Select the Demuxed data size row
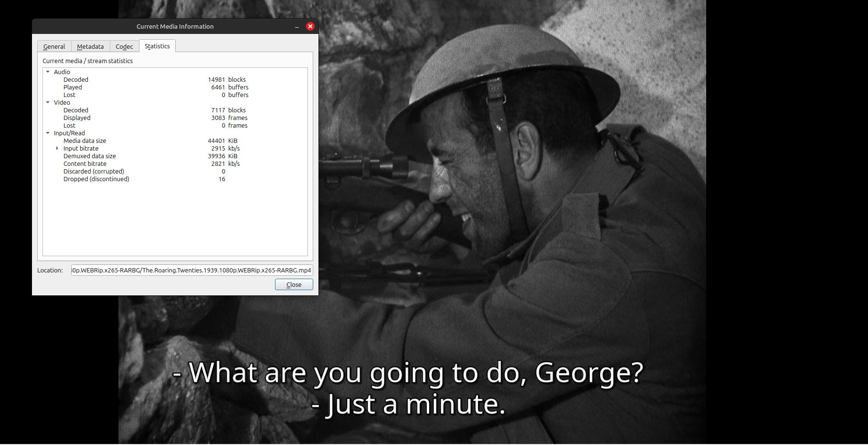Viewport: 868px width, 445px height. click(x=175, y=156)
